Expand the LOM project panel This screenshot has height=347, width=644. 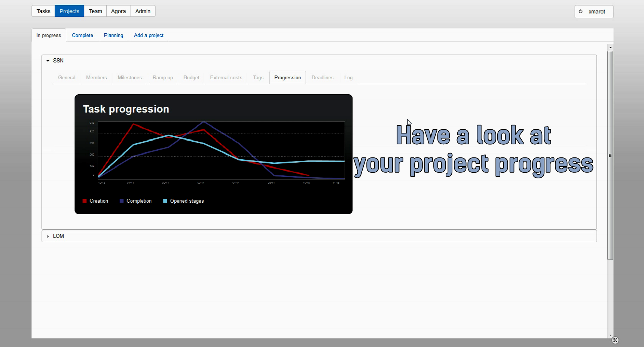pos(48,236)
